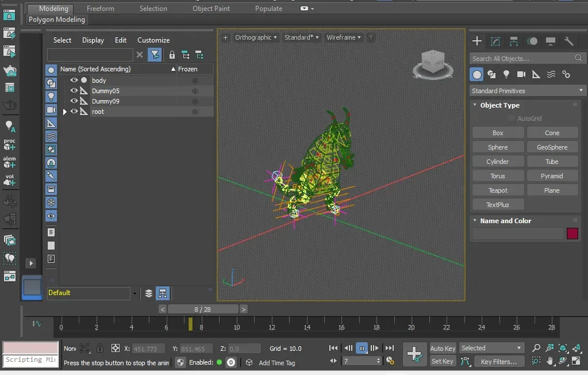Select the Space Warps category icon

click(x=551, y=74)
